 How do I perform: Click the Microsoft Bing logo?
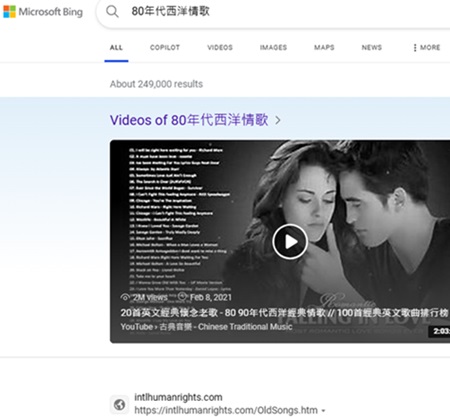click(x=43, y=12)
